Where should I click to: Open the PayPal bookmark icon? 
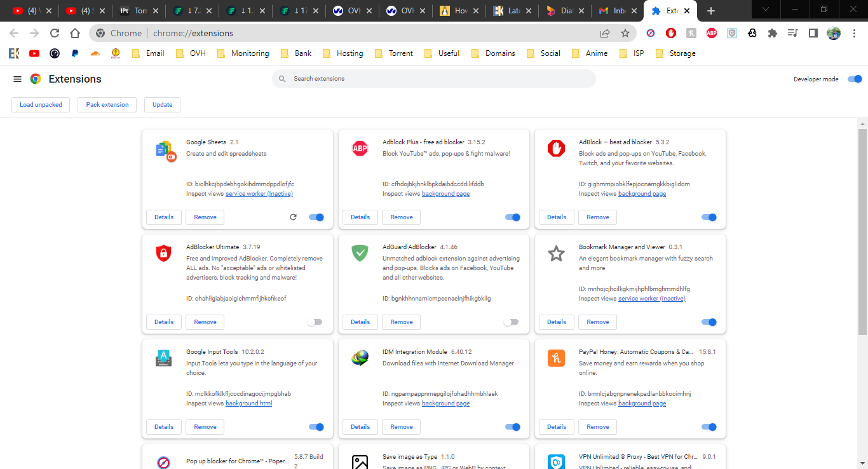75,53
